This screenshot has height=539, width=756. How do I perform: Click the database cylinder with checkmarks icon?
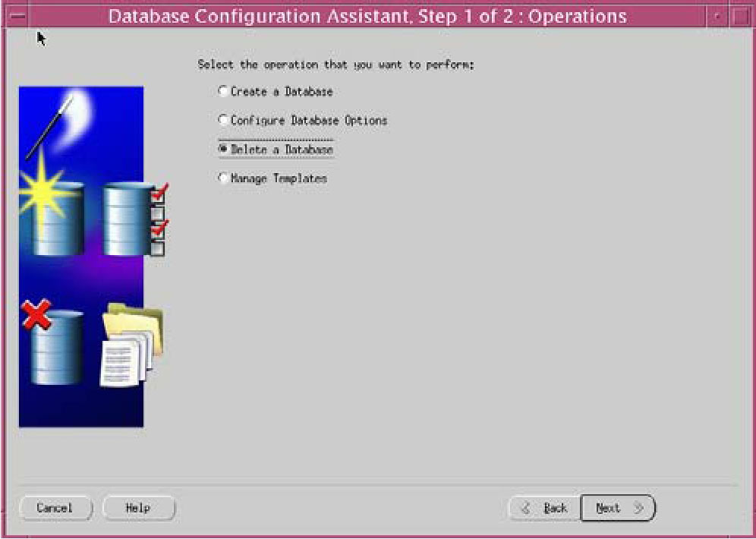pos(135,219)
